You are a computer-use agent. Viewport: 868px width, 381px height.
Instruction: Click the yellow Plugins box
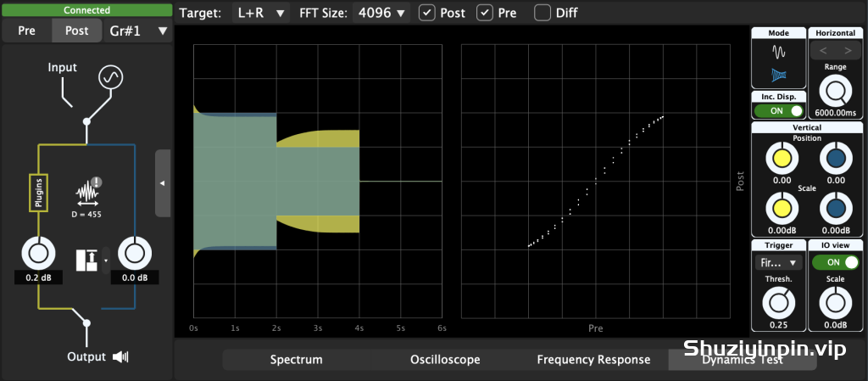[39, 193]
